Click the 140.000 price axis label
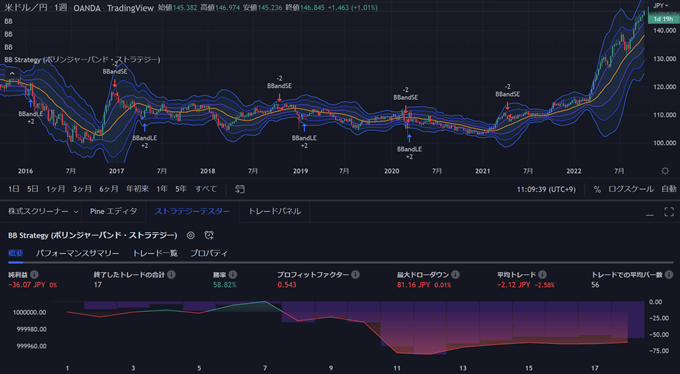This screenshot has height=374, width=680. [664, 30]
